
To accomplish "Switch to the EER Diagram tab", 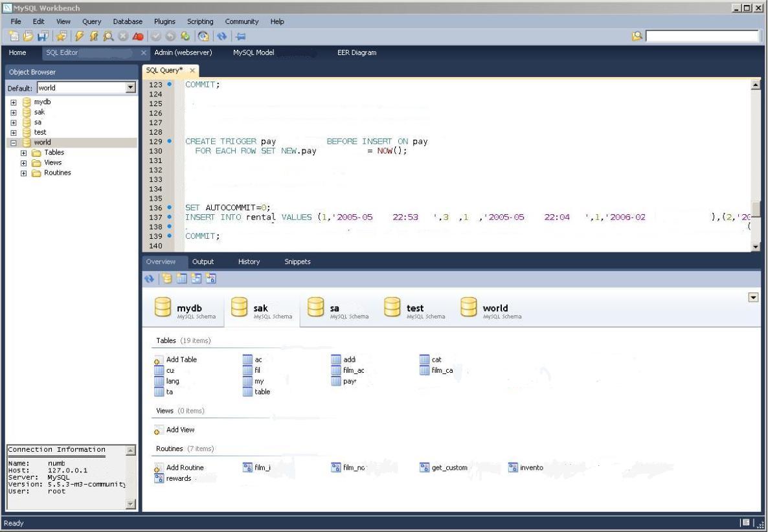I will (x=357, y=53).
